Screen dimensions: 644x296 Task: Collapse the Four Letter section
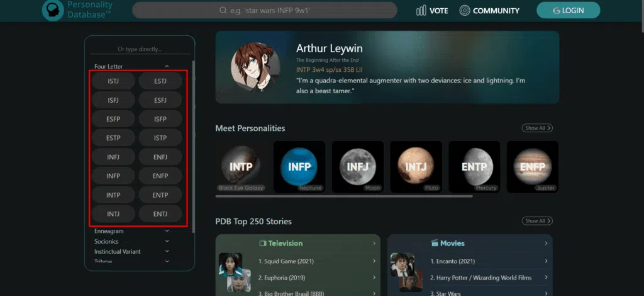(x=167, y=66)
